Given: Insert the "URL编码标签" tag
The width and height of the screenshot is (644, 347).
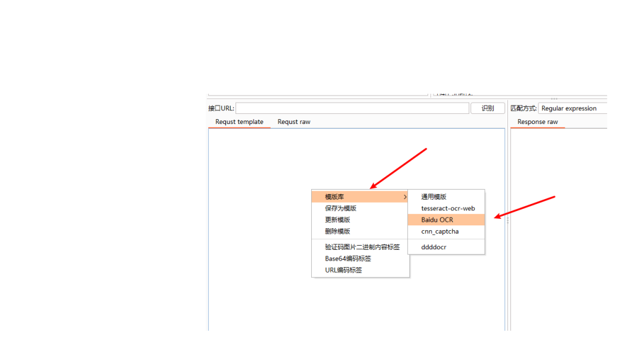Looking at the screenshot, I should [x=345, y=269].
